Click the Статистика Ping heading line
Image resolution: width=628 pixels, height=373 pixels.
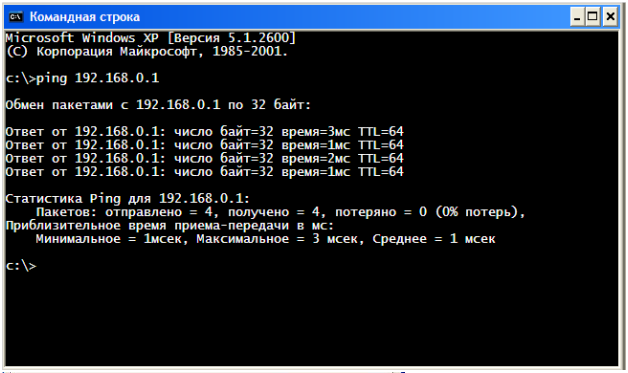(x=128, y=199)
